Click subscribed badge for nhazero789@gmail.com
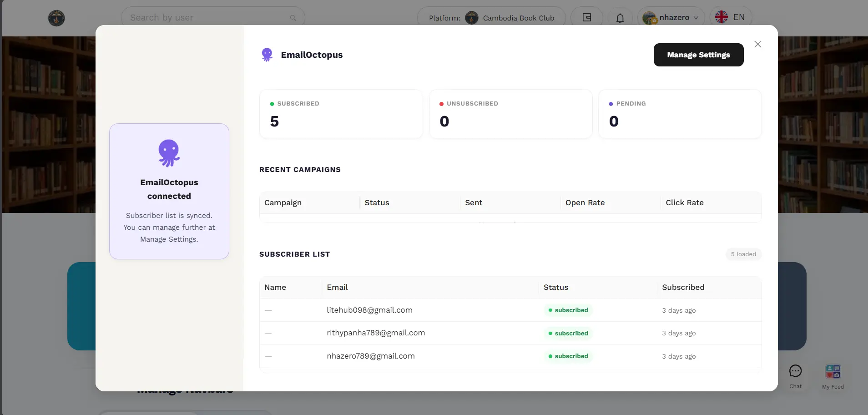The width and height of the screenshot is (868, 415). 568,356
